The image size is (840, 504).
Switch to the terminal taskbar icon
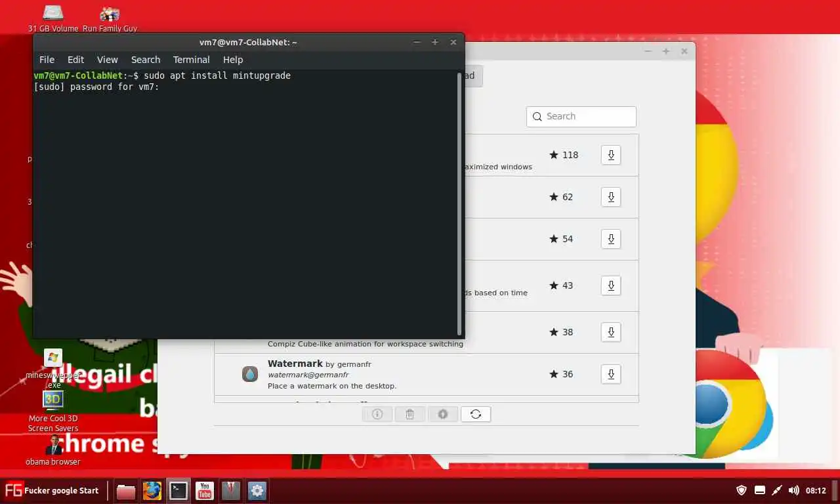pos(178,491)
